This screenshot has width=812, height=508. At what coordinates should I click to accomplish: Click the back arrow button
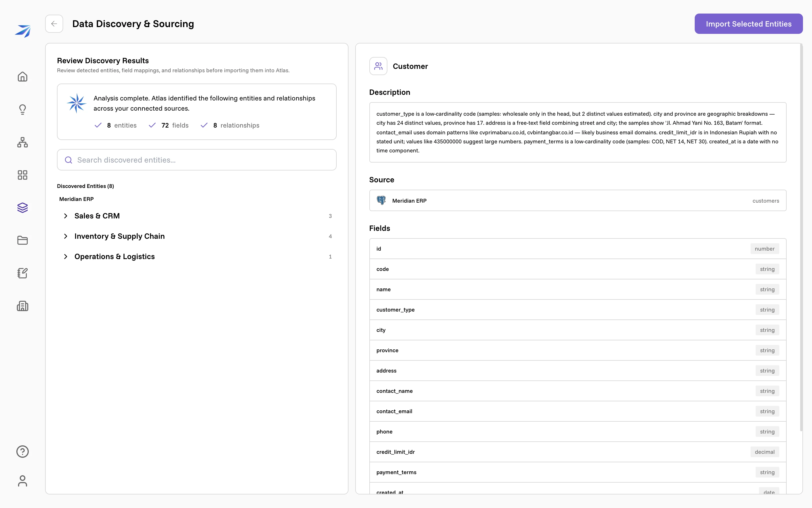coord(54,23)
